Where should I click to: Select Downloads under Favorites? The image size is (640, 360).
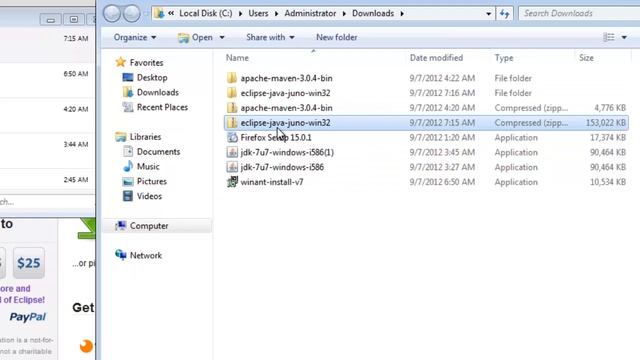pos(158,92)
